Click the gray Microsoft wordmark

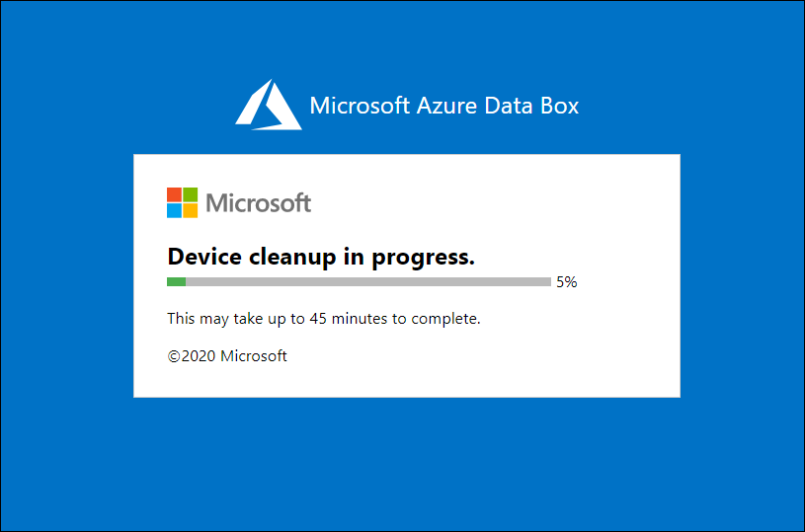click(258, 202)
